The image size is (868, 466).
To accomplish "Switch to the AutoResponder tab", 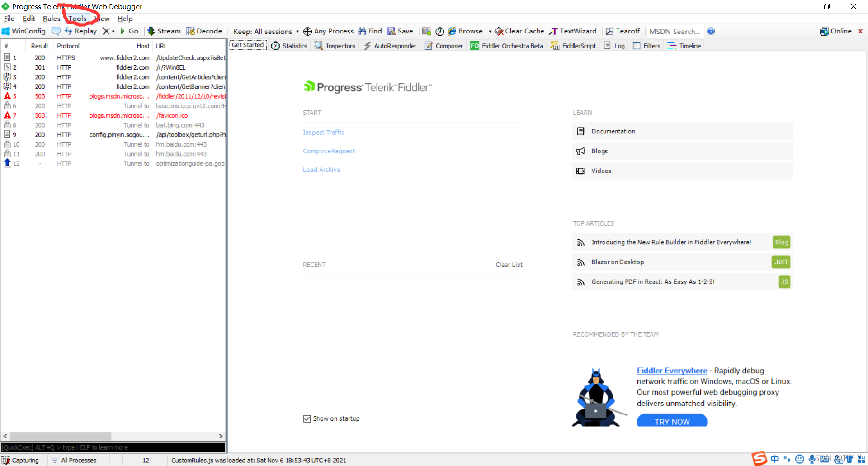I will pyautogui.click(x=390, y=46).
